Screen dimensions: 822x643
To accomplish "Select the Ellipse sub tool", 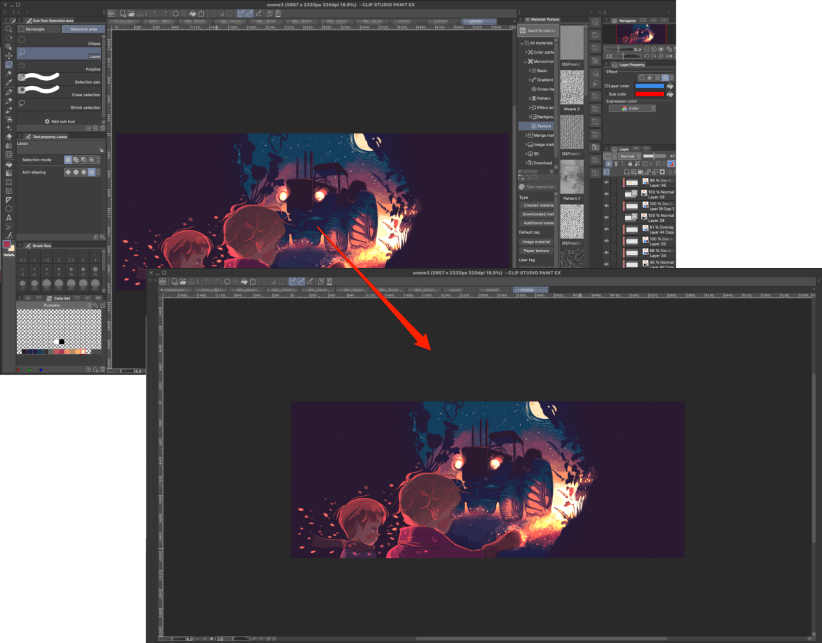I will click(x=59, y=40).
